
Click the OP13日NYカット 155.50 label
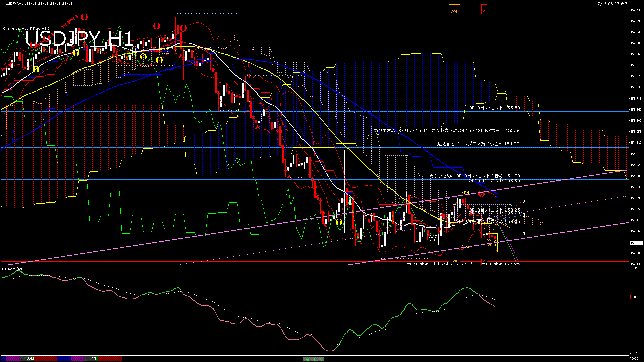click(x=494, y=108)
